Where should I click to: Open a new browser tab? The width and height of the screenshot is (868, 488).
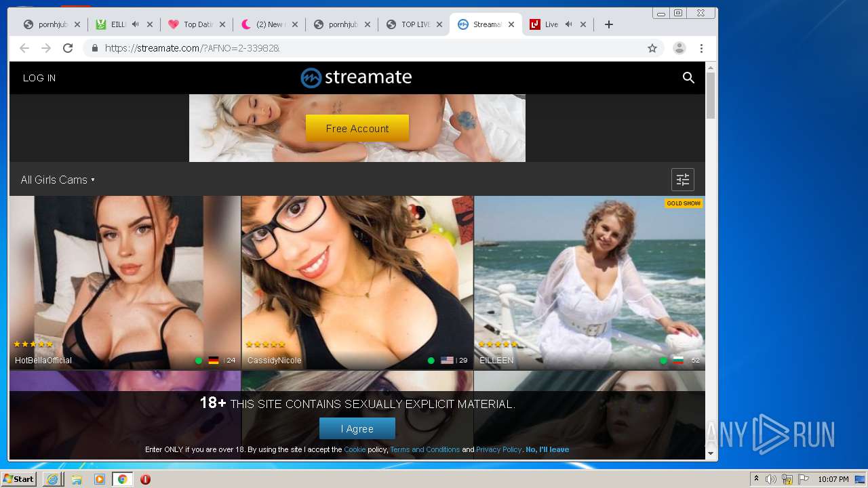(x=609, y=24)
